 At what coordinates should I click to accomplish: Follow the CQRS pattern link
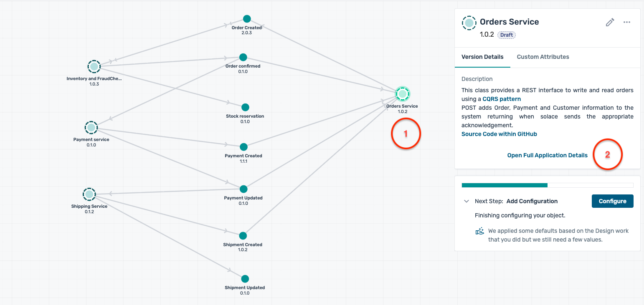click(x=502, y=99)
